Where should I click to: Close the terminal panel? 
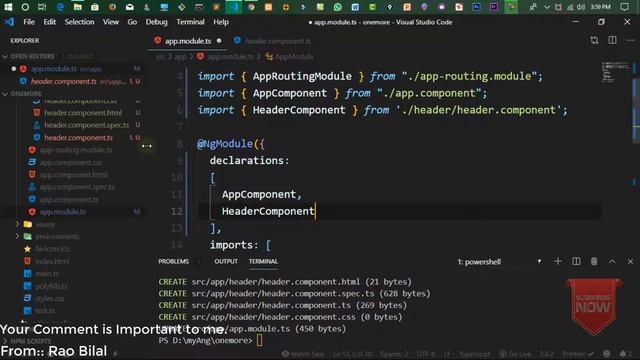point(630,261)
